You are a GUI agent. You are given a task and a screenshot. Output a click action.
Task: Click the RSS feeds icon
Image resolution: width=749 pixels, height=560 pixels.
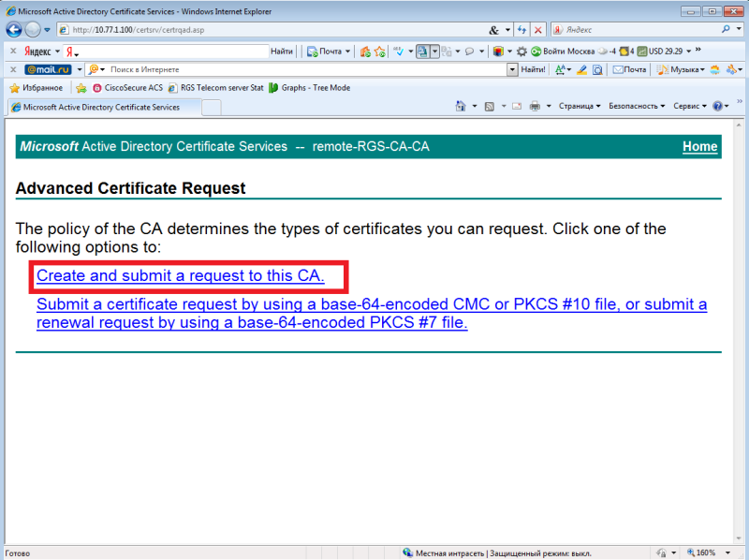489,106
